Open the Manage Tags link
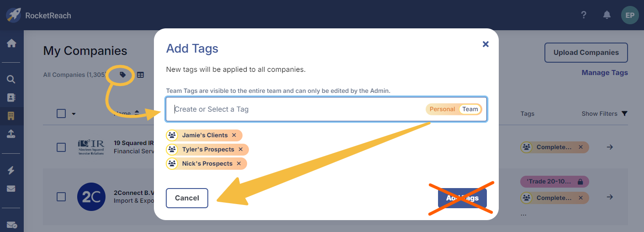 pyautogui.click(x=604, y=73)
